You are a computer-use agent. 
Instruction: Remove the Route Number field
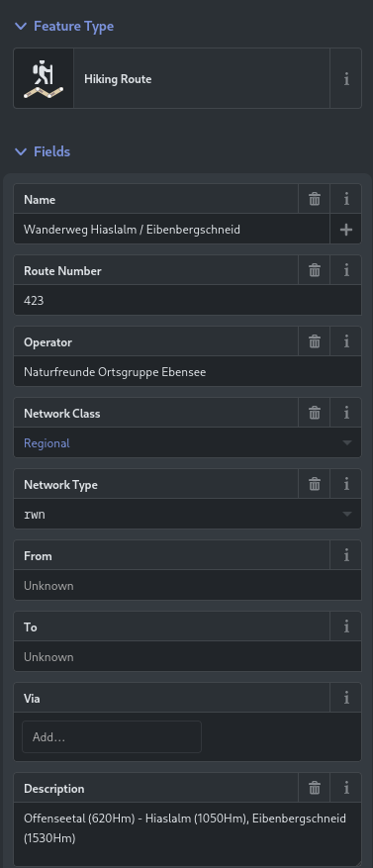click(x=315, y=271)
